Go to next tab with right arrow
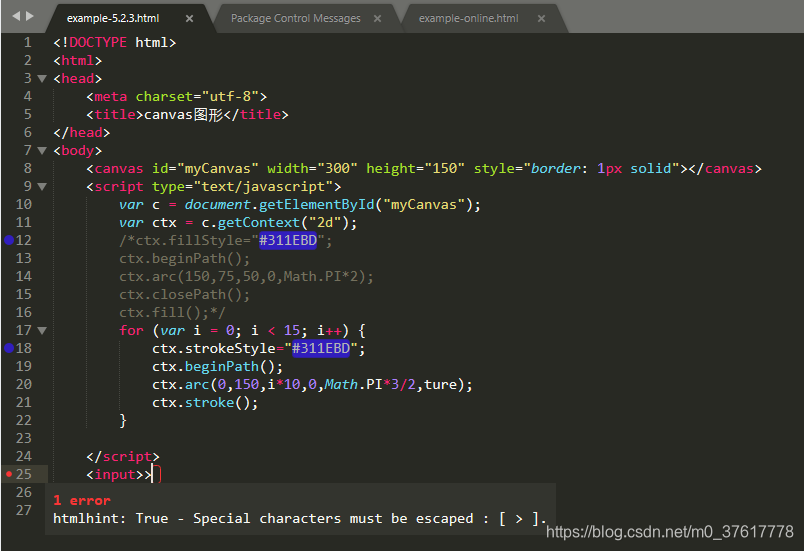Image resolution: width=804 pixels, height=551 pixels. pos(30,16)
